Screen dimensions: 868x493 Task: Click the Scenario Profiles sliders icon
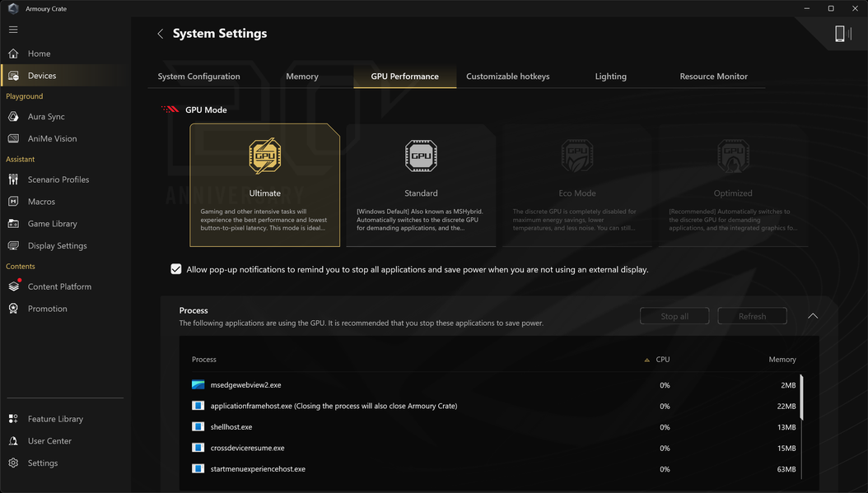coord(13,179)
